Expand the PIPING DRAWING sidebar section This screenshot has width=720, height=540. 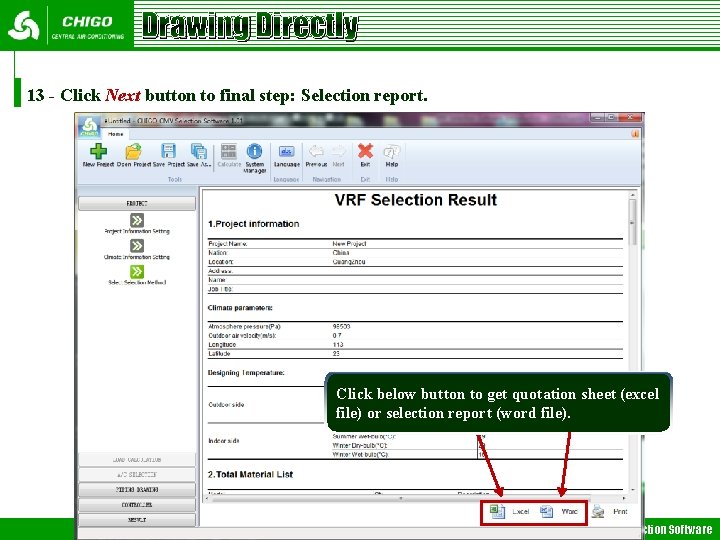pos(137,490)
